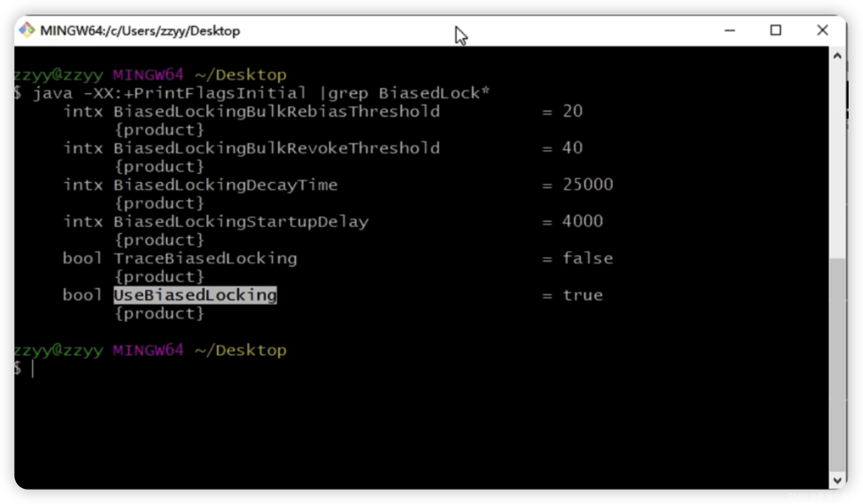Screen dimensions: 863x504
Task: Click BiasedLockingStartupDelay flag name
Action: (241, 222)
